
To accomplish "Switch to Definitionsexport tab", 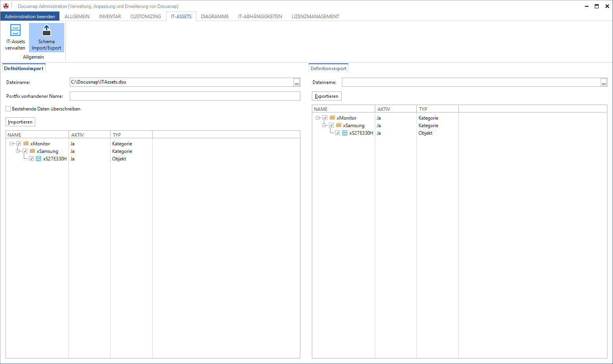I will pos(328,69).
